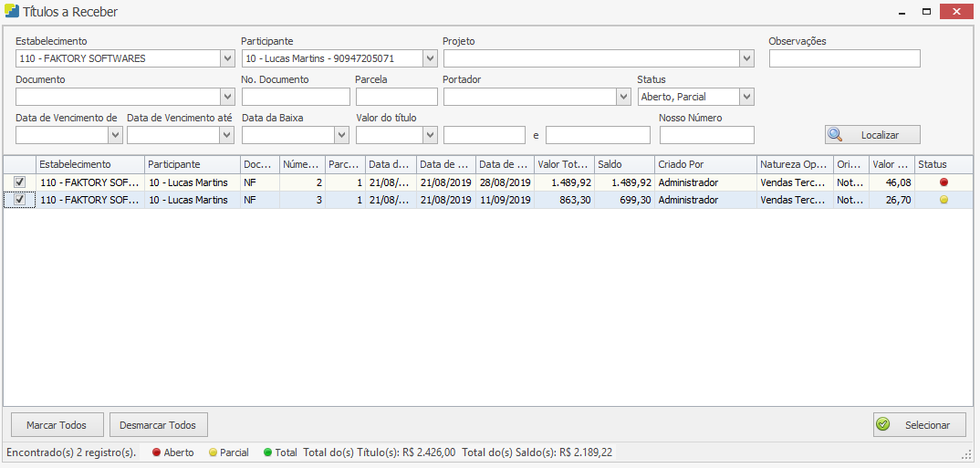Open the Participante dropdown
This screenshot has width=980, height=468.
(x=430, y=58)
